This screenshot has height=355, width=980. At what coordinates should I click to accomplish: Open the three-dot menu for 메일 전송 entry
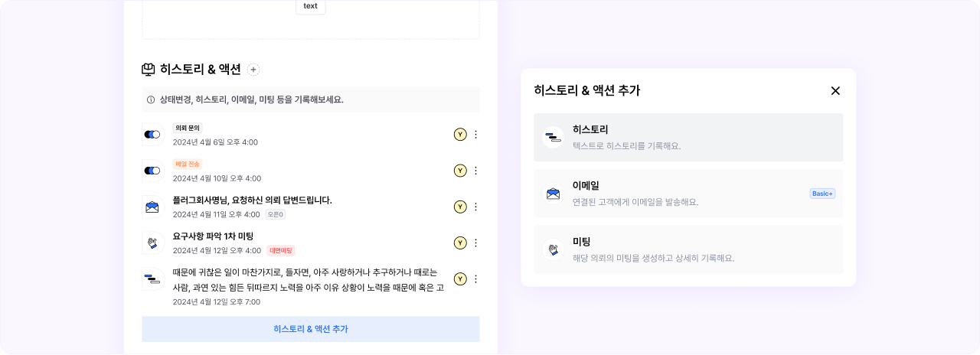click(x=475, y=171)
